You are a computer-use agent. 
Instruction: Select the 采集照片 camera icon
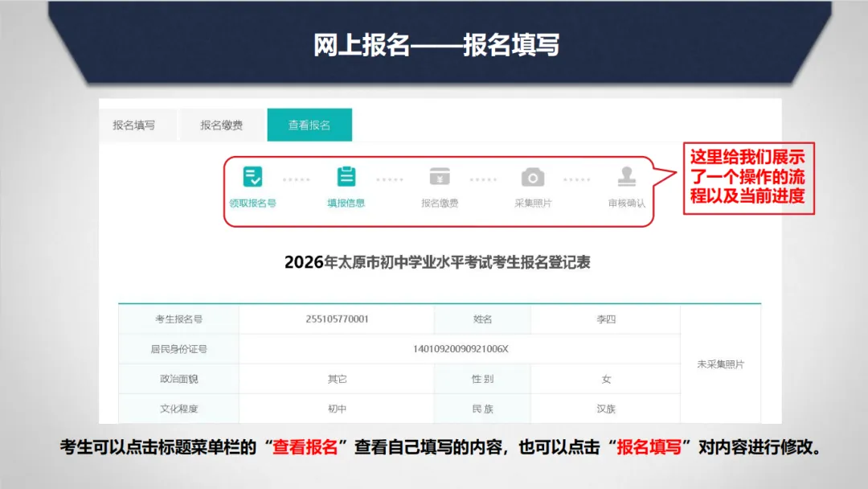point(531,179)
